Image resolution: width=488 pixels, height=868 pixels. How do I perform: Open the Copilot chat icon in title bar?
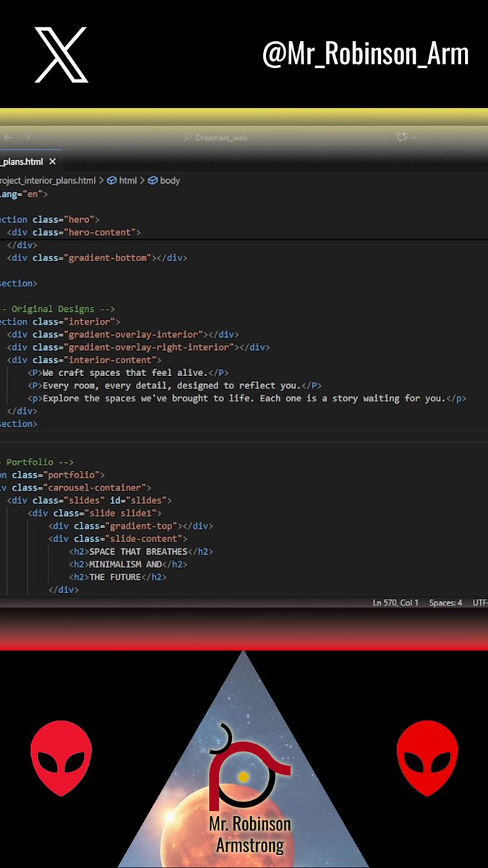tap(402, 137)
